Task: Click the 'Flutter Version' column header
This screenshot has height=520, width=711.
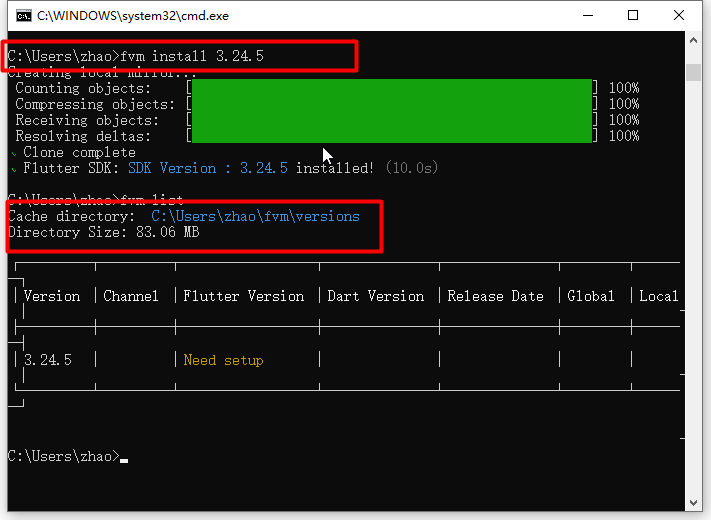Action: pyautogui.click(x=243, y=296)
